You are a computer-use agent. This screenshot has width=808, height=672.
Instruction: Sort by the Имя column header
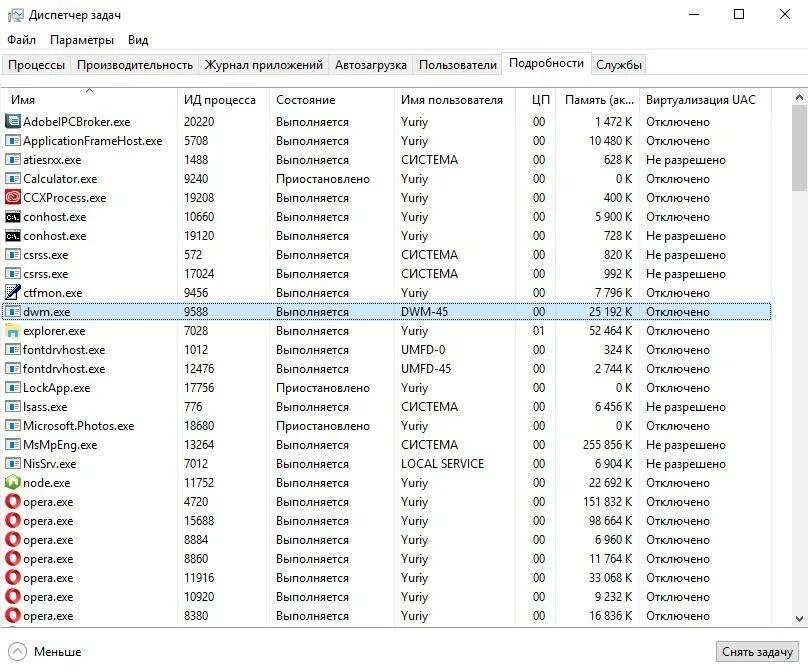(x=89, y=99)
